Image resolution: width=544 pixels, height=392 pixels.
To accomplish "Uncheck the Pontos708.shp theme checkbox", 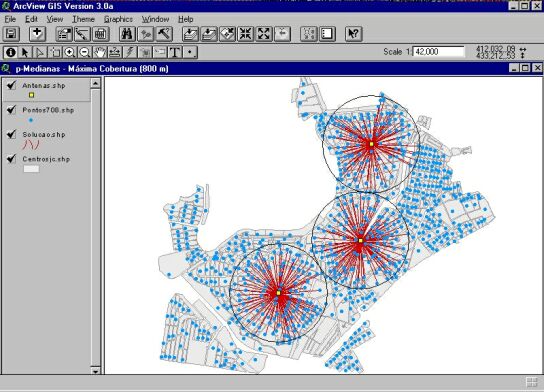I will pos(11,110).
